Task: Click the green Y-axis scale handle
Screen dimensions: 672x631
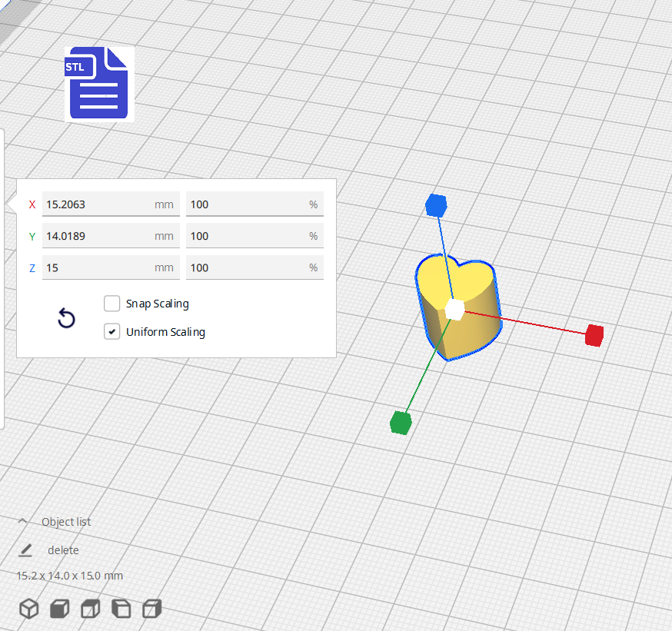Action: pos(401,423)
